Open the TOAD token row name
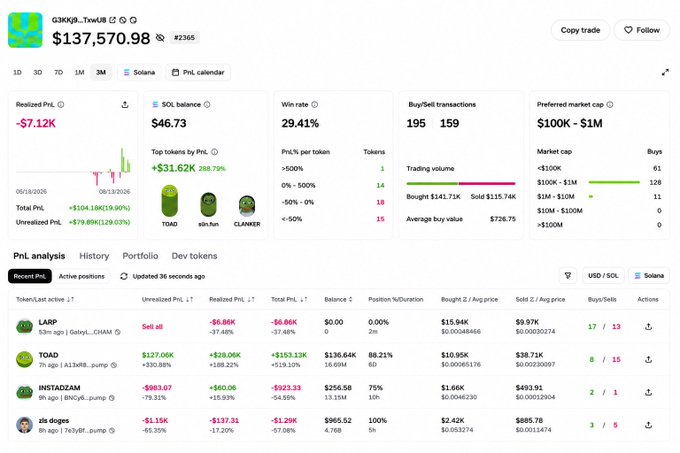The image size is (680, 453). point(48,355)
